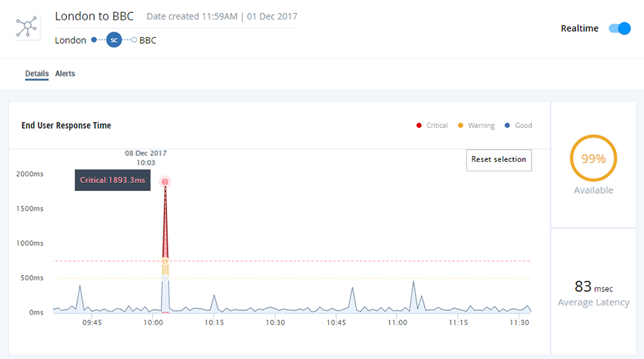Image resolution: width=644 pixels, height=359 pixels.
Task: Toggle Critical series in the legend
Action: [432, 125]
